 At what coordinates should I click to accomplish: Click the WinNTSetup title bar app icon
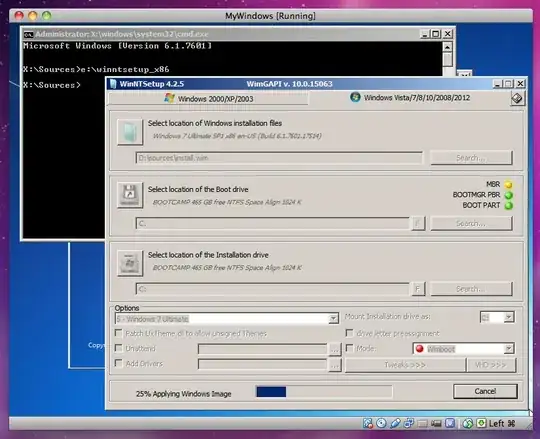[113, 84]
